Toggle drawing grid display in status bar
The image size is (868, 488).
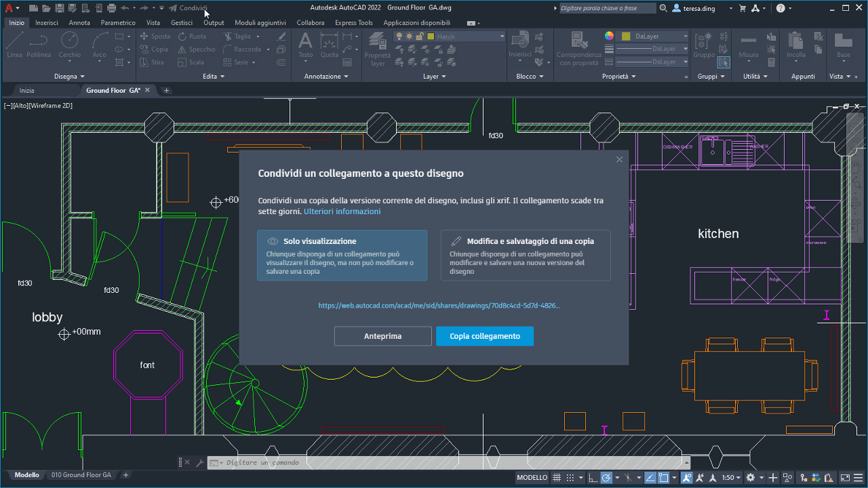(557, 478)
